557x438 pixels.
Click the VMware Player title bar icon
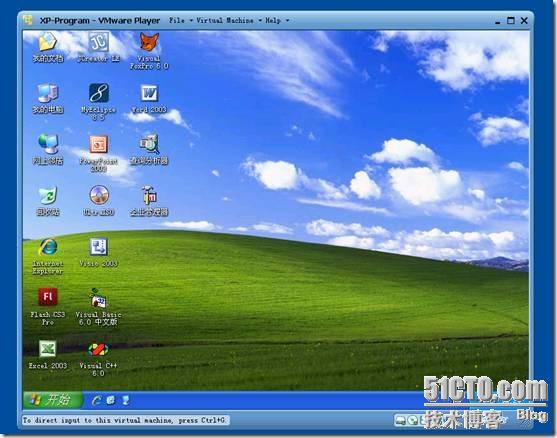[x=28, y=20]
